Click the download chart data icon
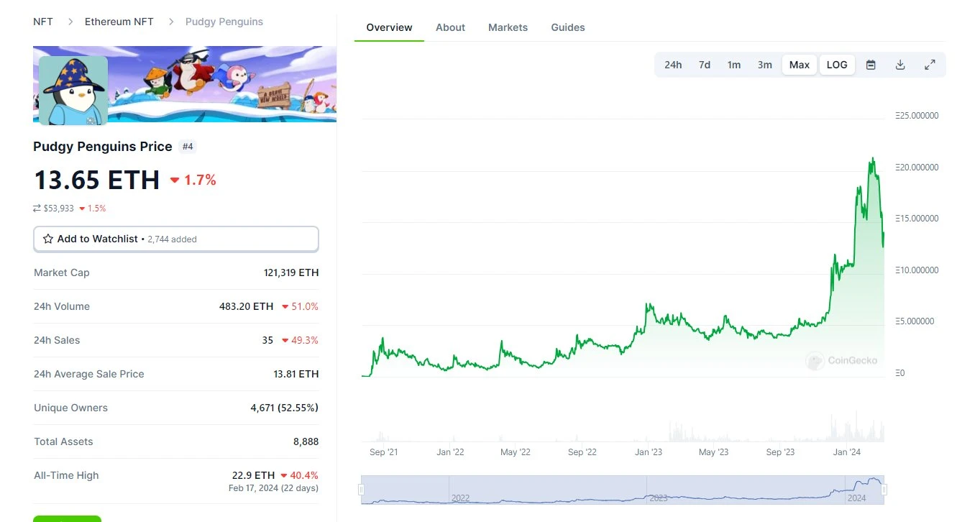Viewport: 980px width, 522px height. [x=900, y=65]
